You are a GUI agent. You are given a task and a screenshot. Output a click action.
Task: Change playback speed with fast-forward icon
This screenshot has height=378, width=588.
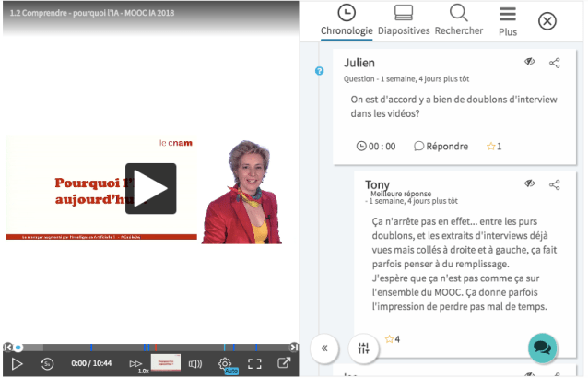136,363
